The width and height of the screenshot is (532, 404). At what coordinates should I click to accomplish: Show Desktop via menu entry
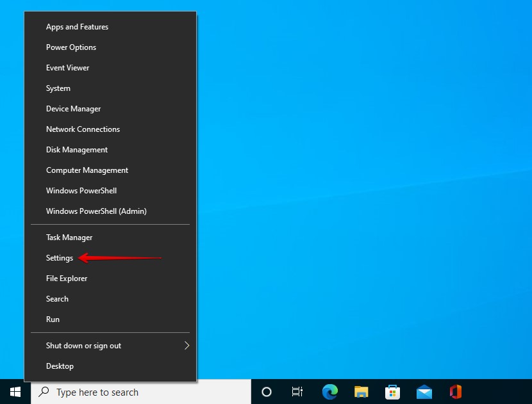click(x=110, y=366)
